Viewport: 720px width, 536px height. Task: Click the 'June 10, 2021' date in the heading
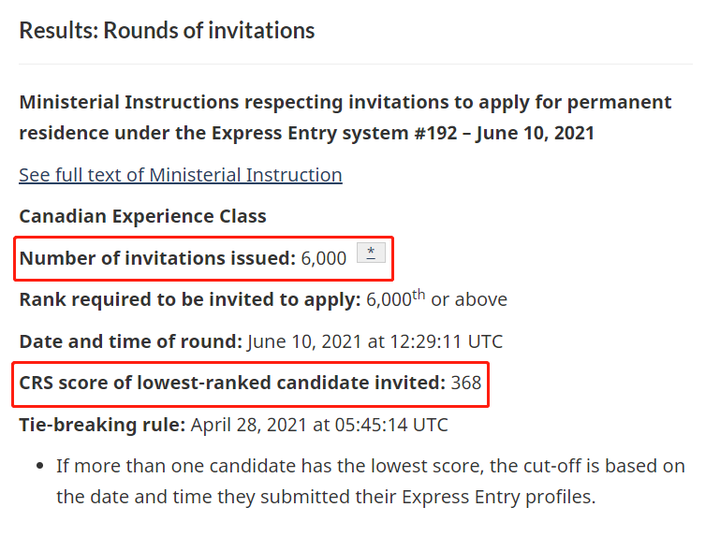click(x=534, y=133)
